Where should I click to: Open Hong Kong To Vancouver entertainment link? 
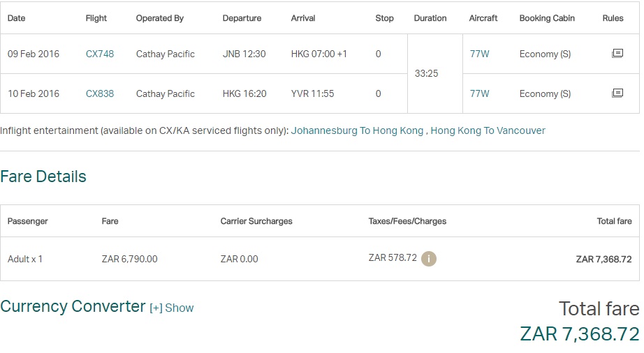pyautogui.click(x=488, y=130)
